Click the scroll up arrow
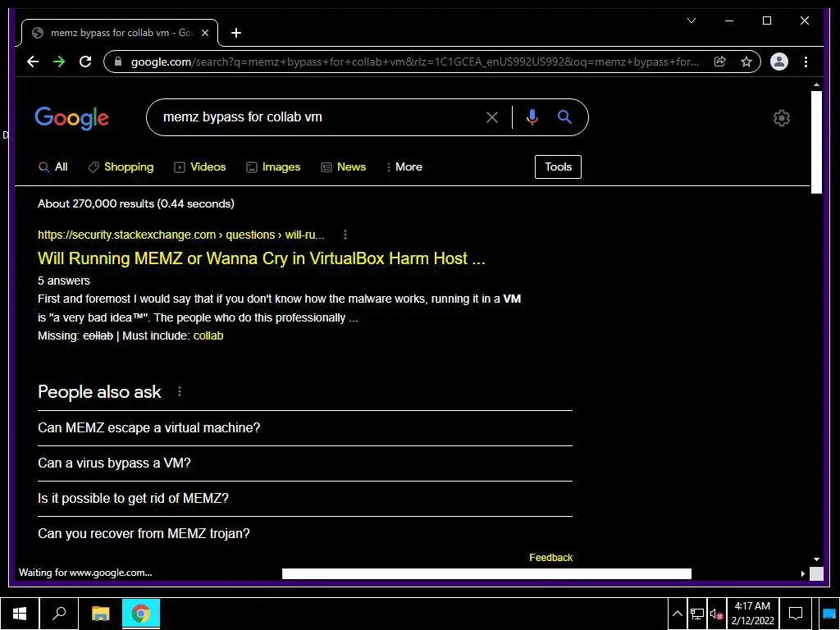This screenshot has height=630, width=840. click(x=816, y=84)
